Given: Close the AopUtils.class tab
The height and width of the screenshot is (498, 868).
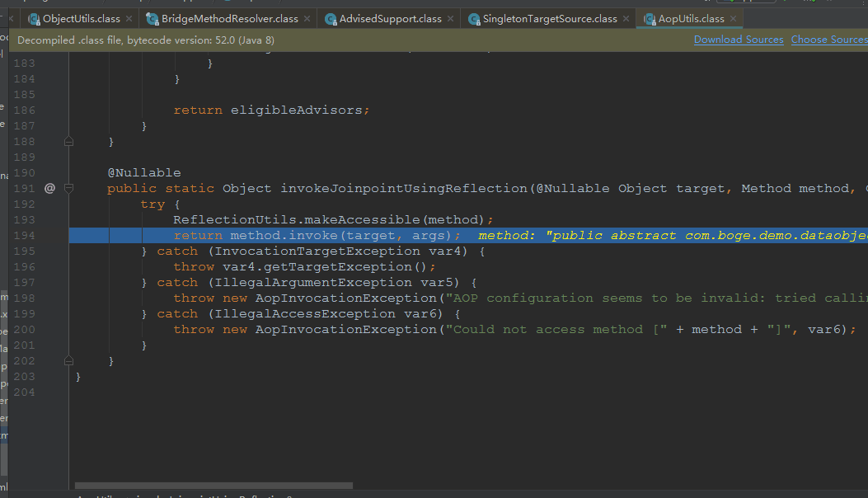Looking at the screenshot, I should pos(734,19).
